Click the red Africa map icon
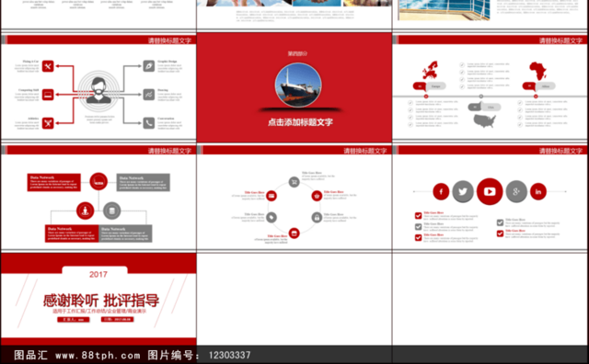Image resolution: width=589 pixels, height=364 pixels. (537, 71)
